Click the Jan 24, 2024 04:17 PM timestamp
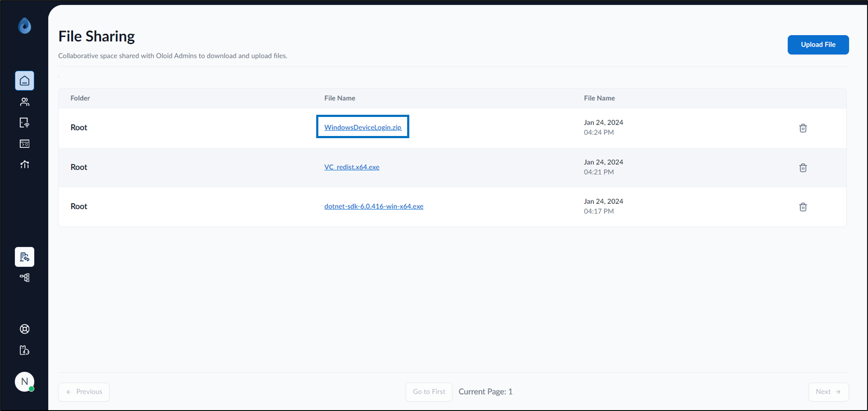The height and width of the screenshot is (411, 868). pyautogui.click(x=603, y=207)
